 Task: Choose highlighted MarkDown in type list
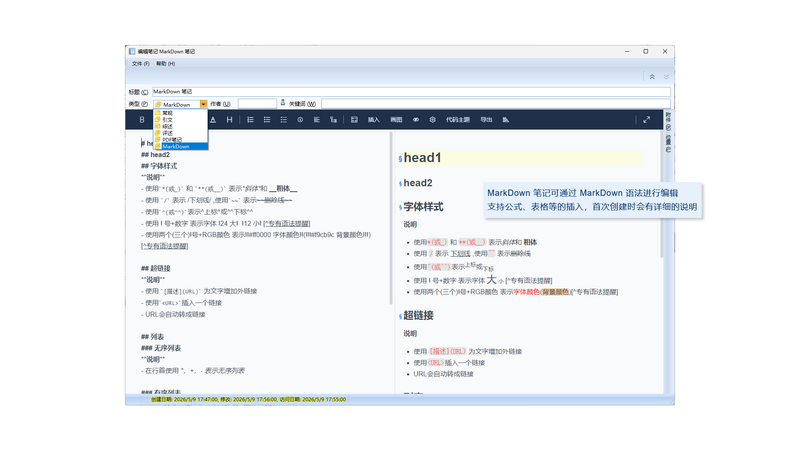click(181, 146)
